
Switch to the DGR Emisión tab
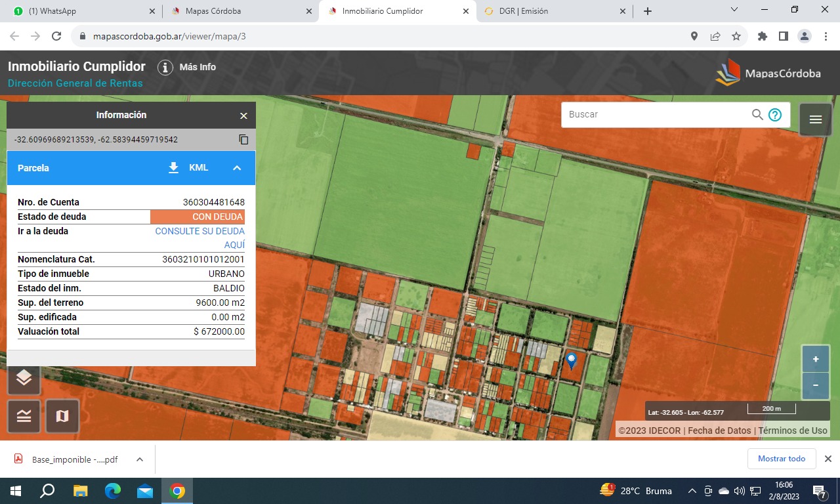point(551,11)
